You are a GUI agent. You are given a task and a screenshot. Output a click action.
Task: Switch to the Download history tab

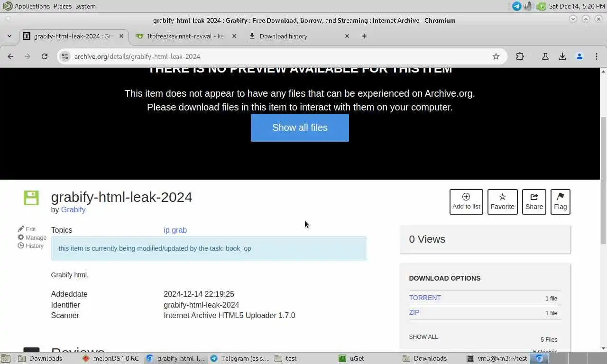(298, 36)
